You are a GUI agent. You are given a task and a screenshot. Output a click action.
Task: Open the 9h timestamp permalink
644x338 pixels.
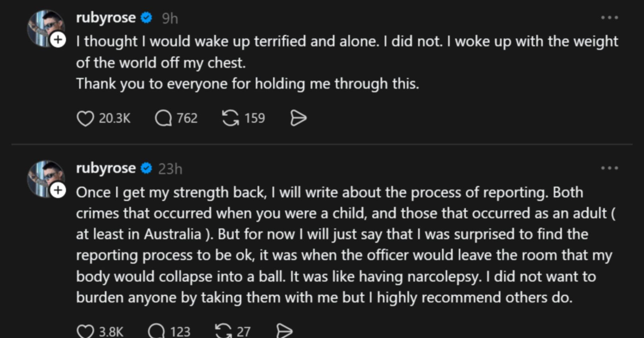click(170, 18)
